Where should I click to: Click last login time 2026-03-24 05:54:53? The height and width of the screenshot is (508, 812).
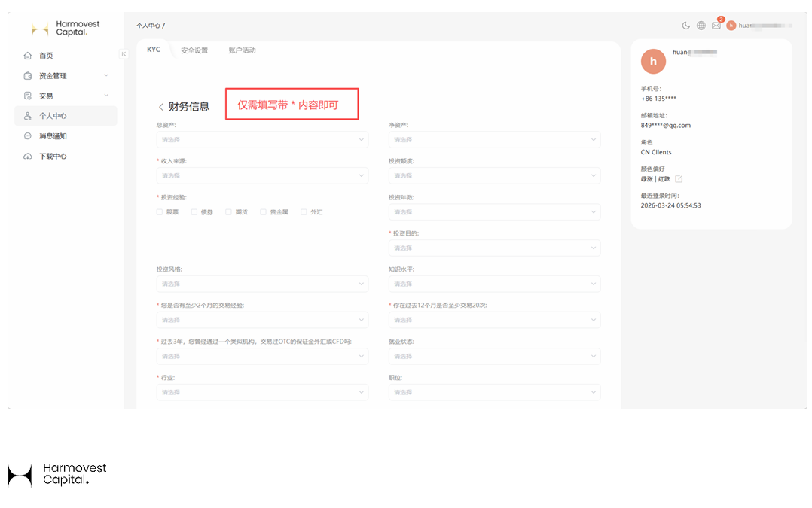click(x=670, y=205)
